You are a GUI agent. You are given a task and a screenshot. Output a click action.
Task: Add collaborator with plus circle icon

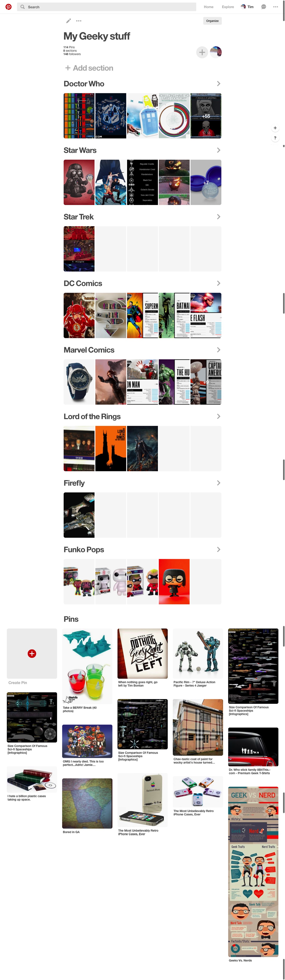[x=202, y=52]
